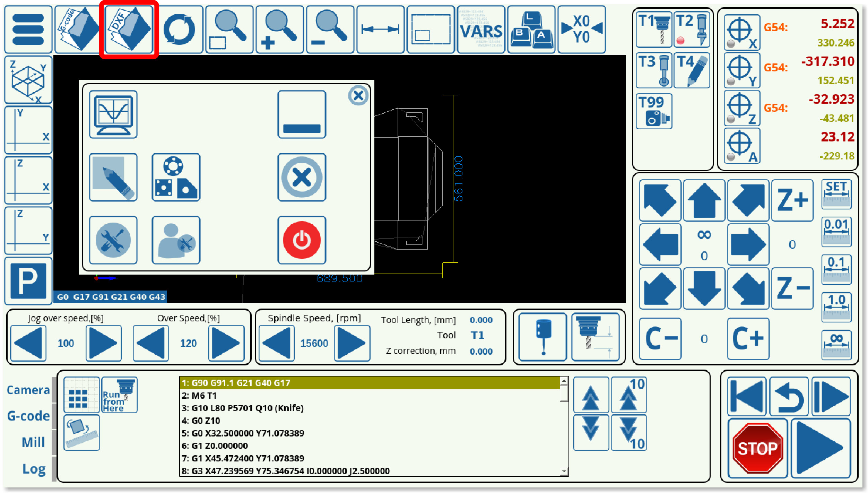Open the T99 camera tool
Image resolution: width=868 pixels, height=493 pixels.
pyautogui.click(x=654, y=111)
